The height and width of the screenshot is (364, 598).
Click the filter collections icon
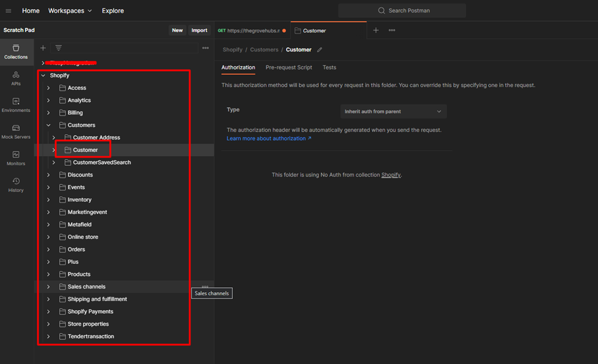click(x=58, y=48)
